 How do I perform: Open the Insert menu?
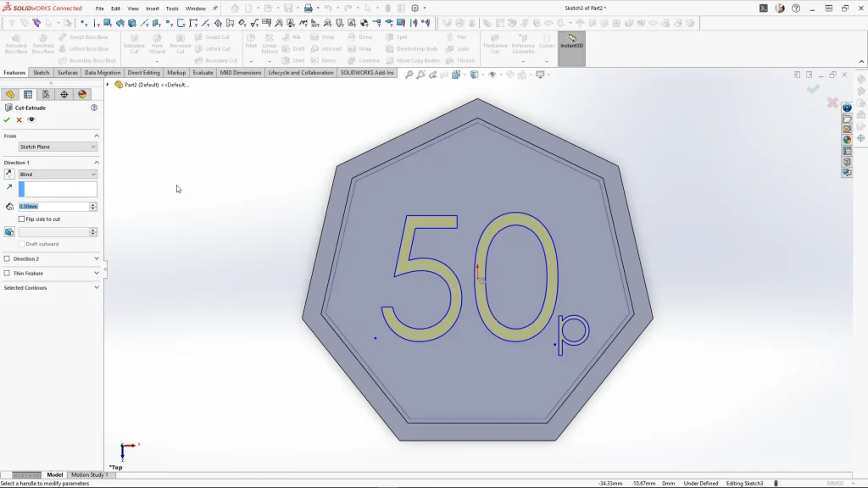(x=153, y=8)
